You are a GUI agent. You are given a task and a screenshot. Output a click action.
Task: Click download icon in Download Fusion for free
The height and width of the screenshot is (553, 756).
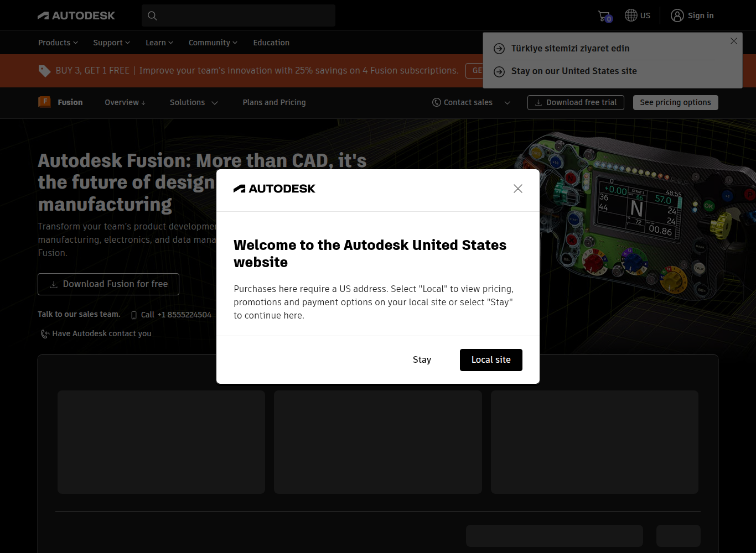[54, 284]
